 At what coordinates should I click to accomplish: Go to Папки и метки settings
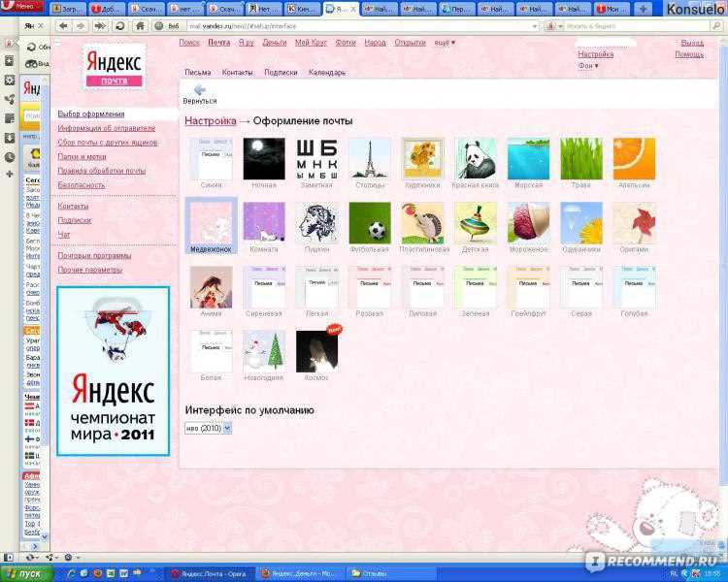pos(82,157)
